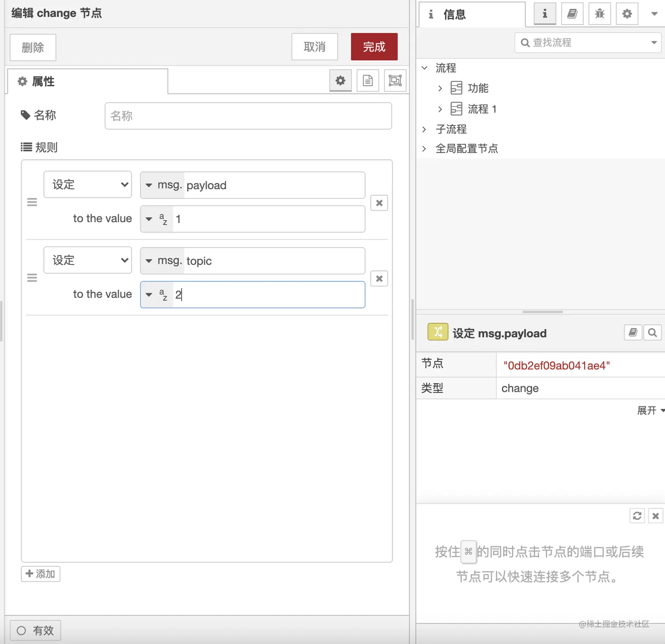
Task: Open sidebar tab list dropdown arrow
Action: click(654, 14)
